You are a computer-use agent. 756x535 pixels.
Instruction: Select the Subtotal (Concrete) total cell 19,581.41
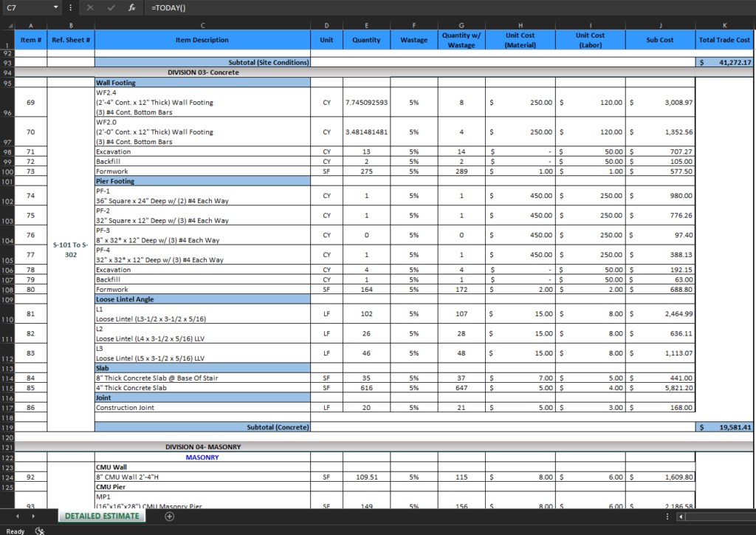click(x=724, y=427)
